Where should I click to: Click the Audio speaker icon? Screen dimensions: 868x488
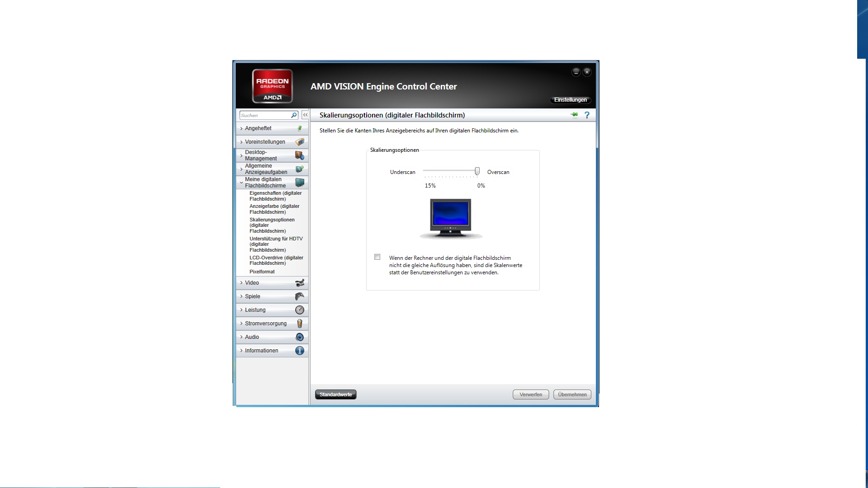[299, 337]
